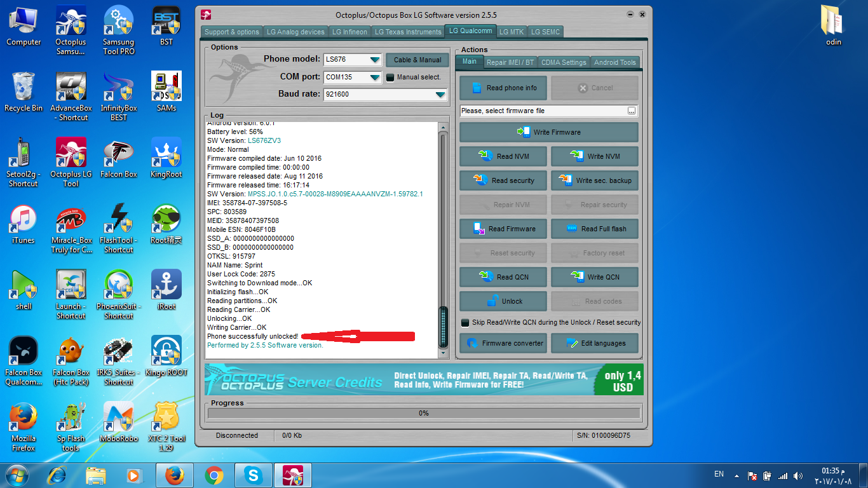
Task: Click the Cable & Manual button
Action: pyautogui.click(x=417, y=60)
